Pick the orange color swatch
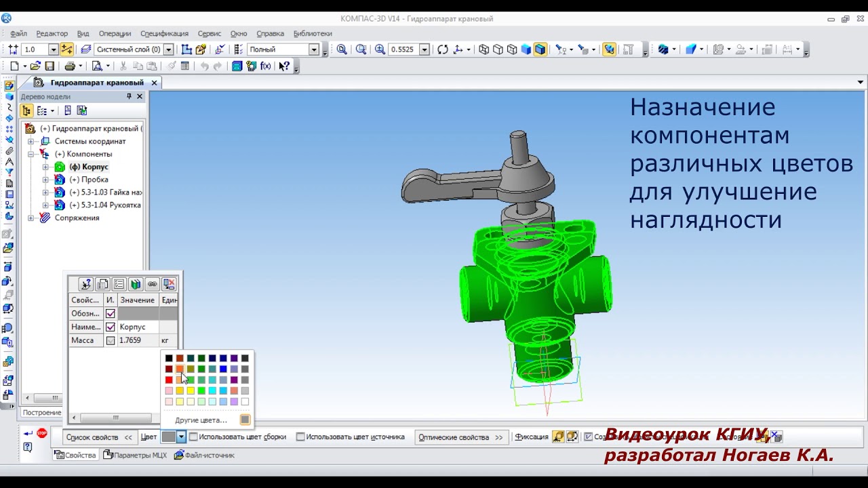Screen dimensions: 868x488 click(x=180, y=369)
